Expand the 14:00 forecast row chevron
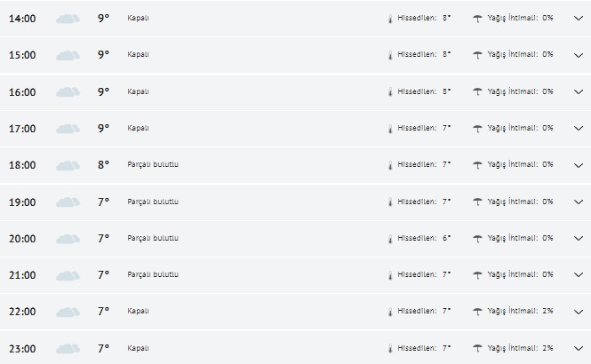 tap(578, 19)
